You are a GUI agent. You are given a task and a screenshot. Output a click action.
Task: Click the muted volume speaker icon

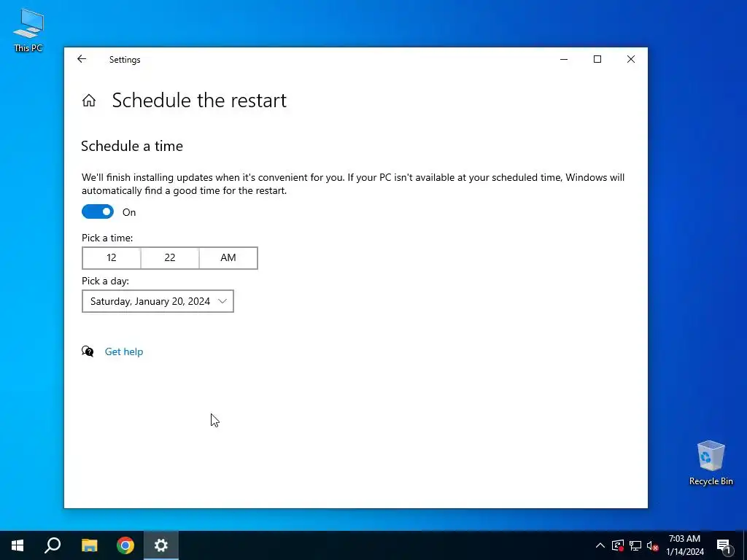click(x=652, y=545)
